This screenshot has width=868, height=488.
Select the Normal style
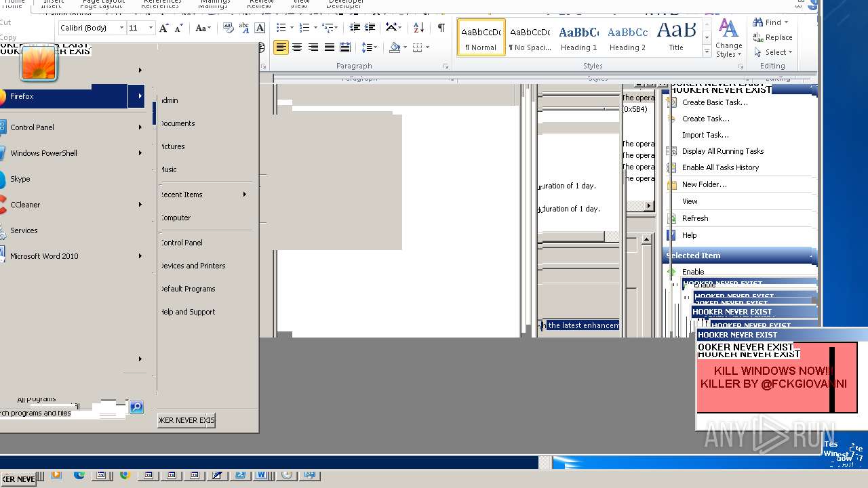481,37
